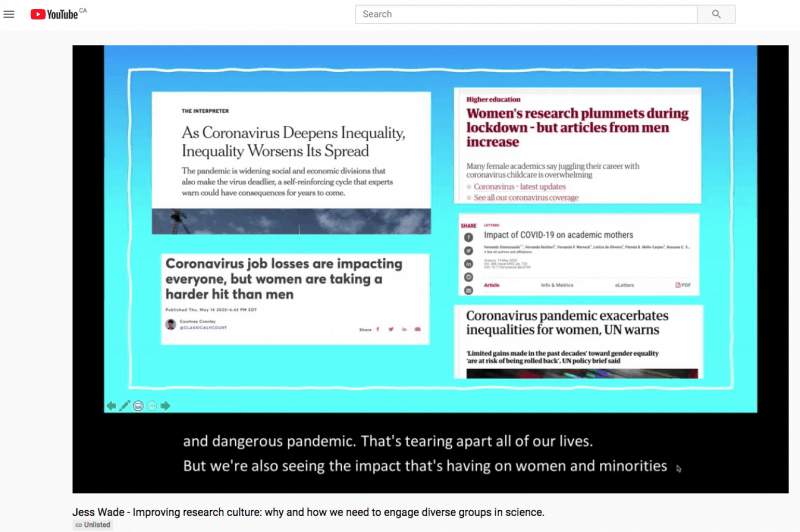Select the pen annotation tool on slide
The image size is (800, 532).
coord(125,405)
